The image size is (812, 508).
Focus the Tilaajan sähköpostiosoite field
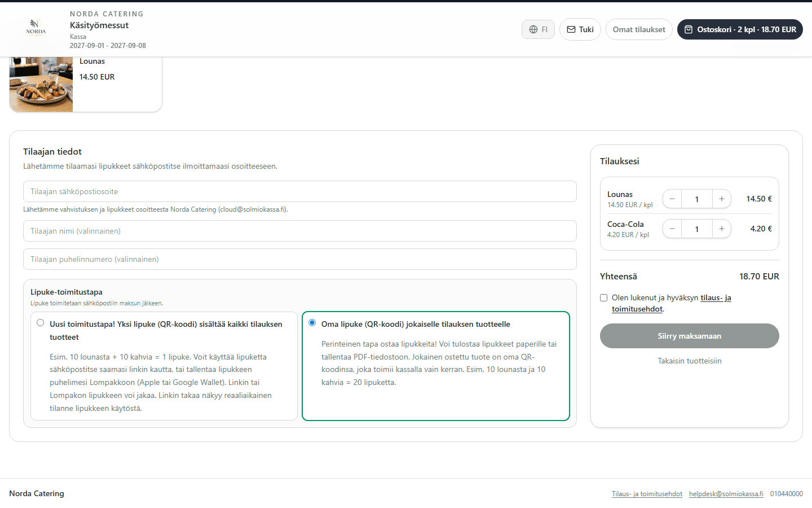coord(300,191)
